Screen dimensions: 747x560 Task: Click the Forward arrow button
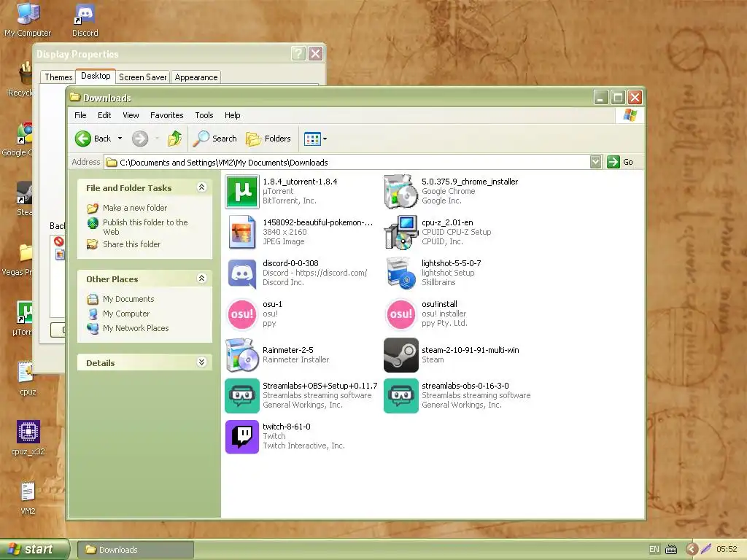tap(140, 139)
